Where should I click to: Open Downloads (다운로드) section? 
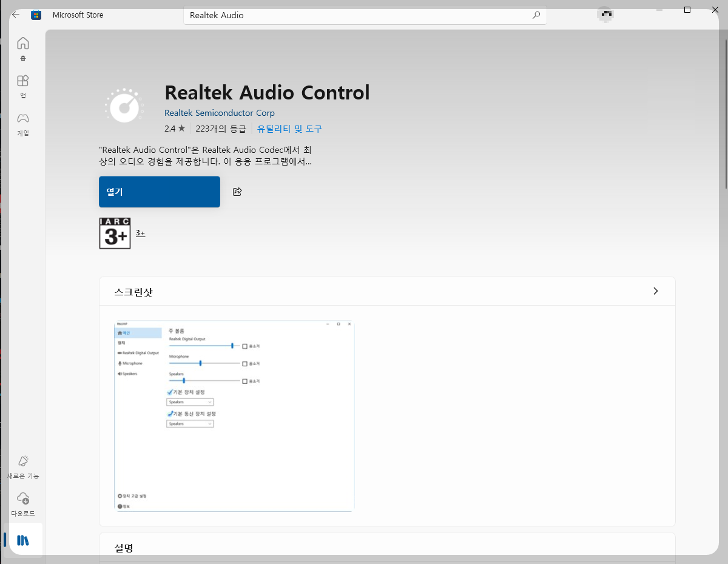coord(23,505)
